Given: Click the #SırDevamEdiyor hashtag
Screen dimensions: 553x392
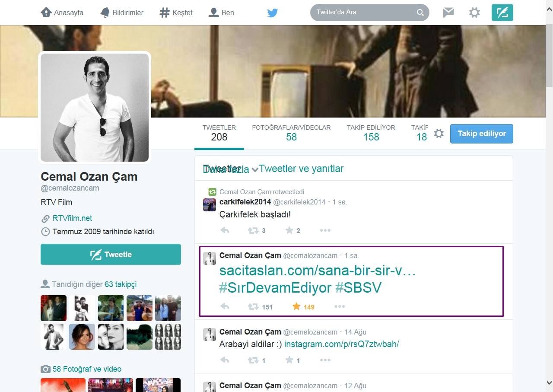Looking at the screenshot, I should [x=275, y=288].
